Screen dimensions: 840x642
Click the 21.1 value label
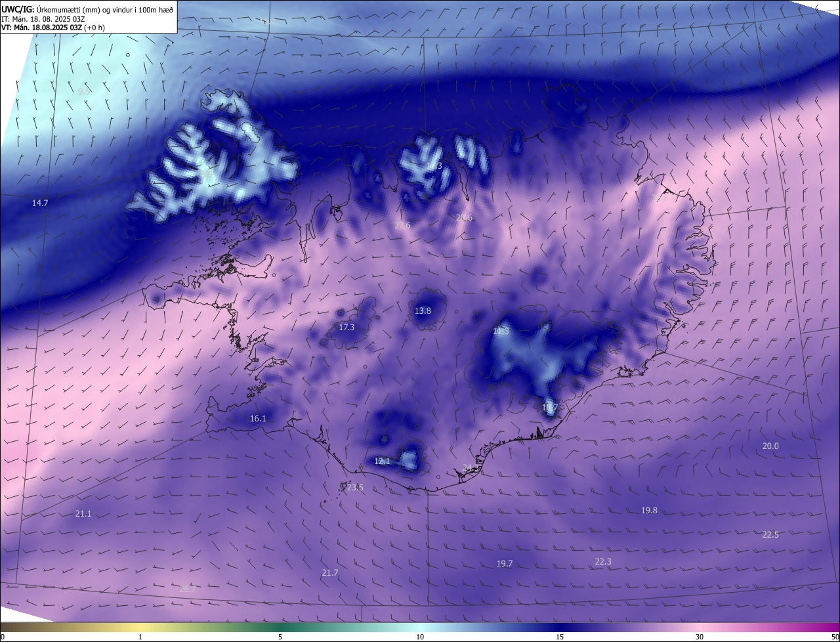tap(83, 514)
